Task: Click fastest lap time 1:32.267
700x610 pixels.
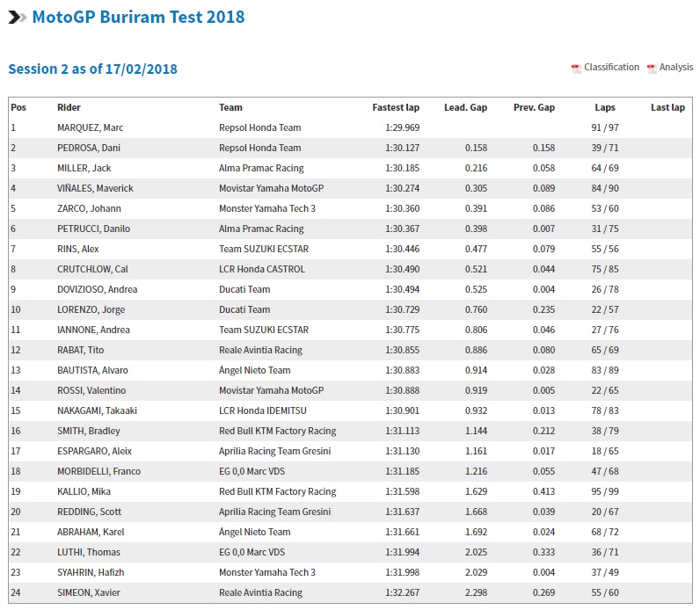Action: (402, 592)
